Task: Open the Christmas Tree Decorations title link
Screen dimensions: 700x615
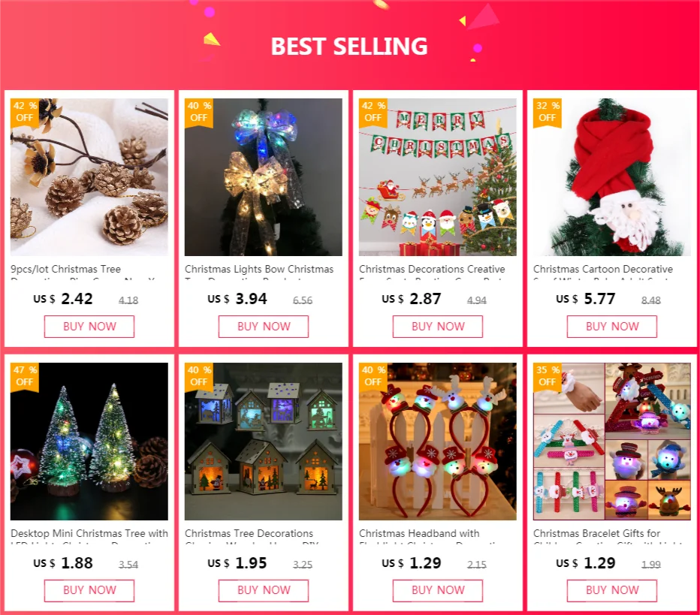Action: click(249, 534)
